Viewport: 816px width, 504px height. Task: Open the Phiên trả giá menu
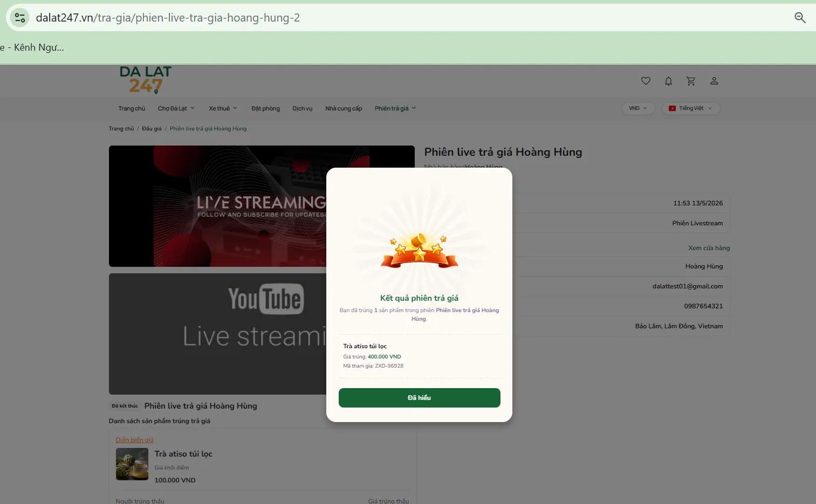395,108
